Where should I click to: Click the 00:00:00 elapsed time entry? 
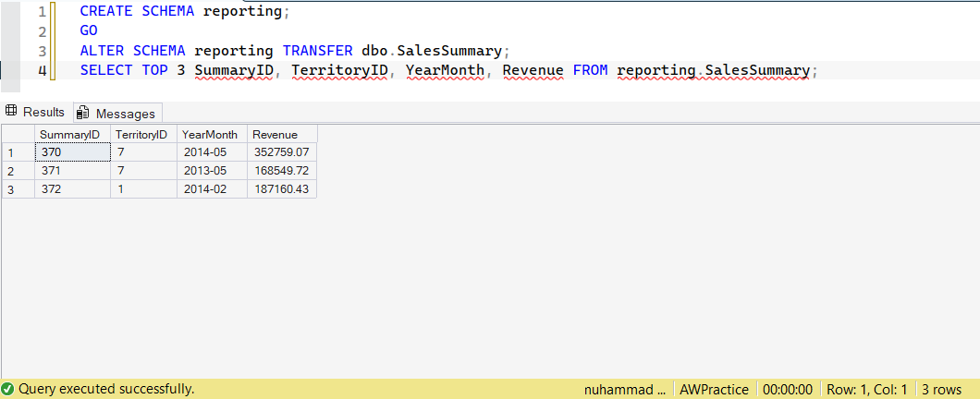[x=788, y=390]
